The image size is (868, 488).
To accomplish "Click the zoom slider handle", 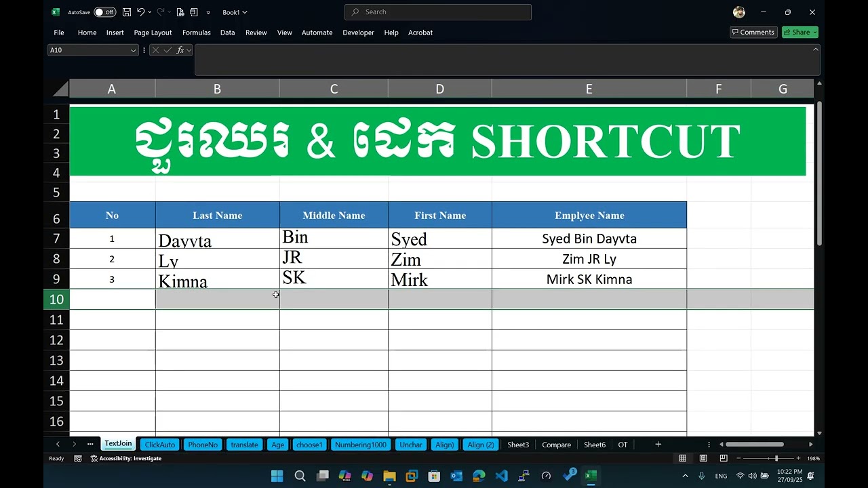I will click(x=776, y=458).
